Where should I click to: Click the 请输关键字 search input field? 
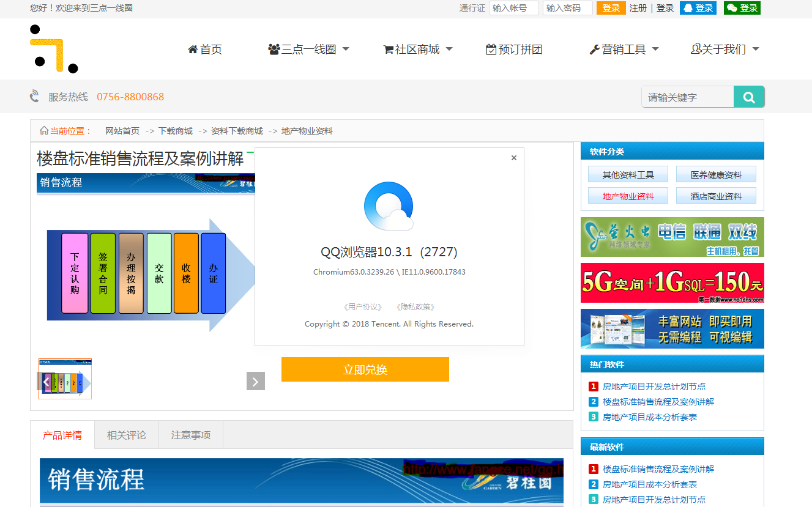tap(687, 97)
